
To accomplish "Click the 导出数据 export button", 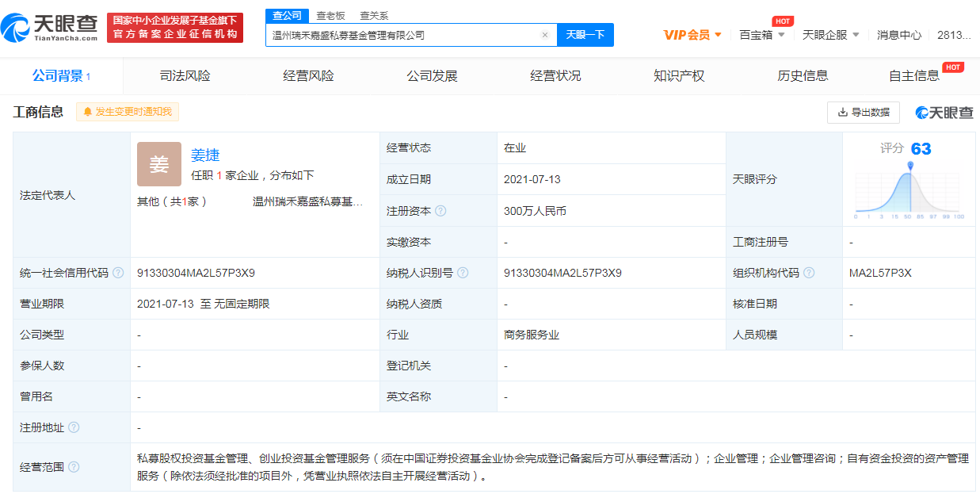I will click(x=863, y=113).
